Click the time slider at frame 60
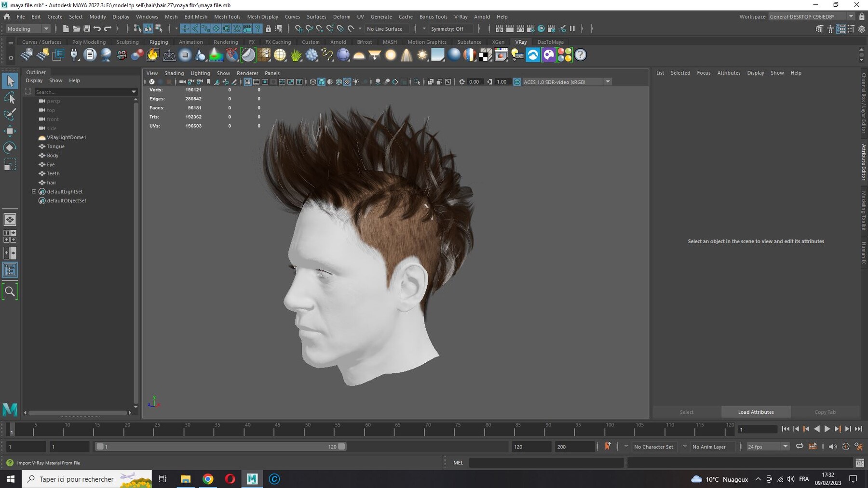868x488 pixels. pyautogui.click(x=365, y=429)
